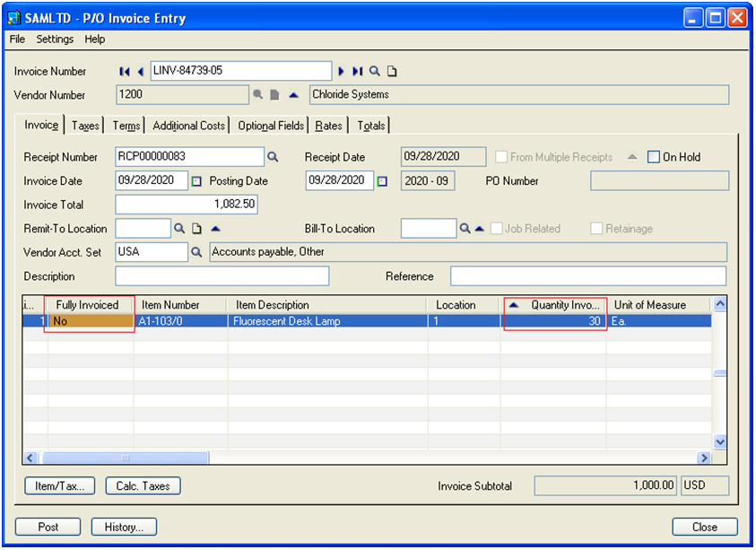Click the vertical scrollbar thumb
756x550 pixels.
tap(720, 373)
